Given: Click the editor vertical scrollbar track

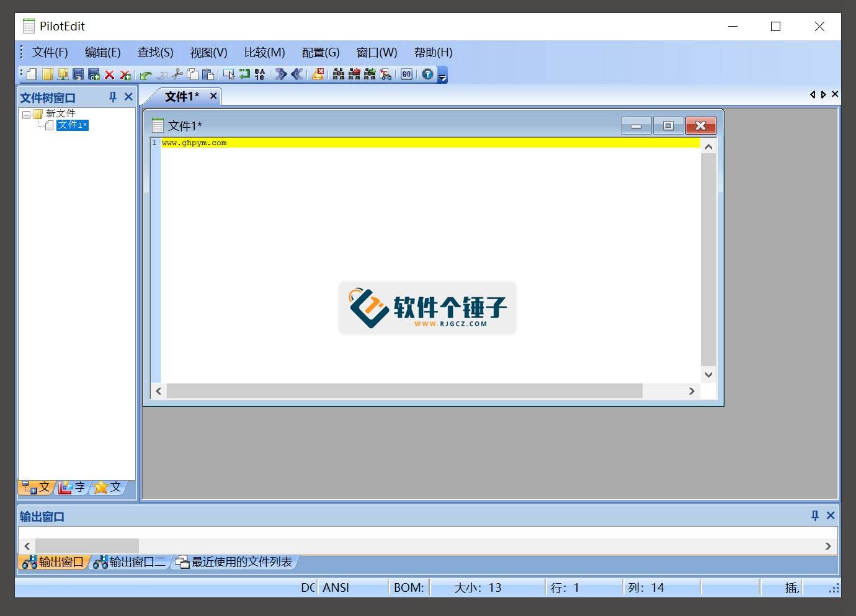Looking at the screenshot, I should click(x=708, y=259).
